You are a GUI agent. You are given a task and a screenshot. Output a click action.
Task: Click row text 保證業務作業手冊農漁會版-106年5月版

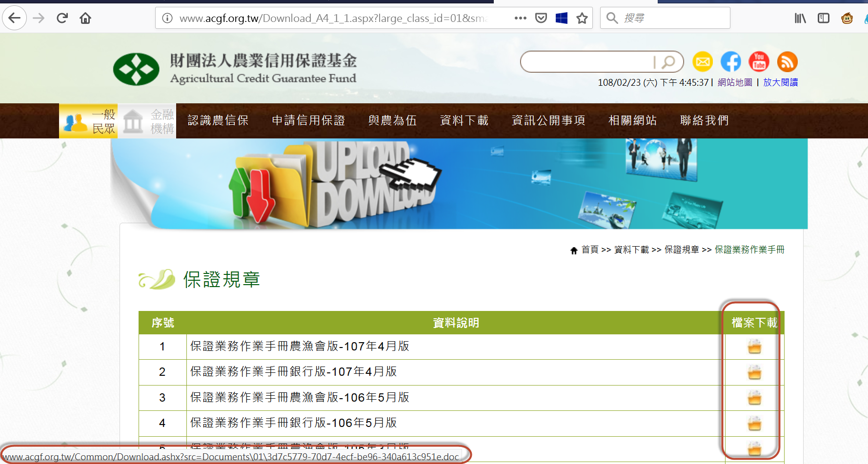[x=300, y=398]
